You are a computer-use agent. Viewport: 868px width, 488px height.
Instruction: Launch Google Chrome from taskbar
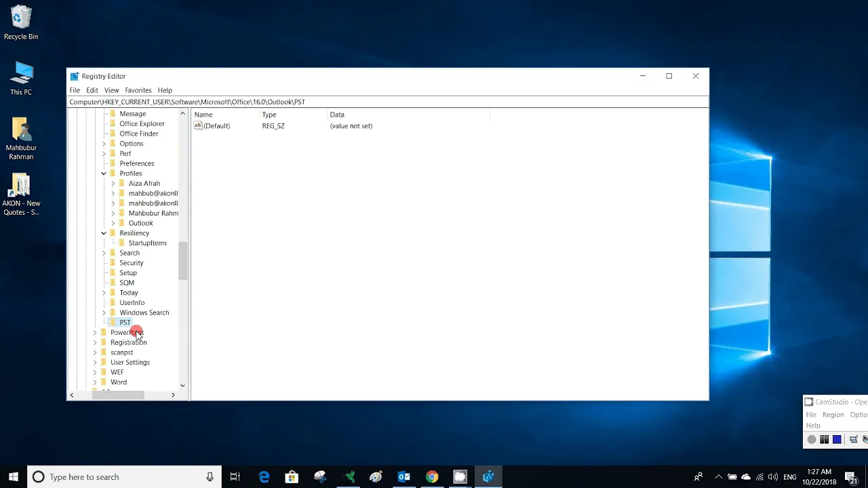(432, 476)
